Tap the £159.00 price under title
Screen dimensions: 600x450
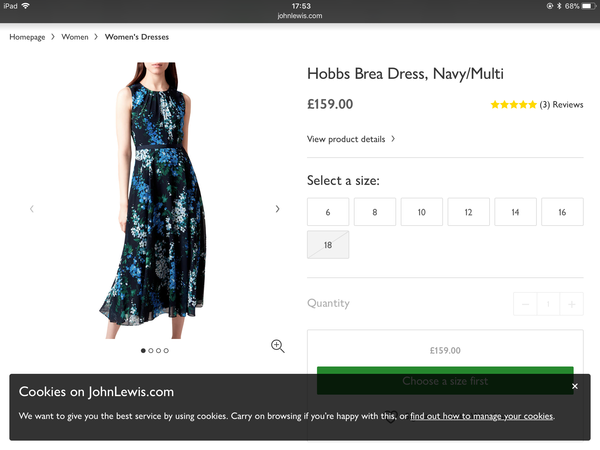pyautogui.click(x=330, y=104)
